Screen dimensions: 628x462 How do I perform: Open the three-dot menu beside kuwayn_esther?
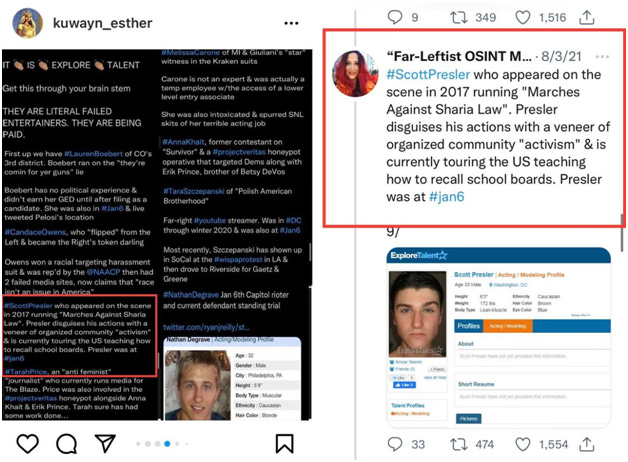(x=291, y=23)
